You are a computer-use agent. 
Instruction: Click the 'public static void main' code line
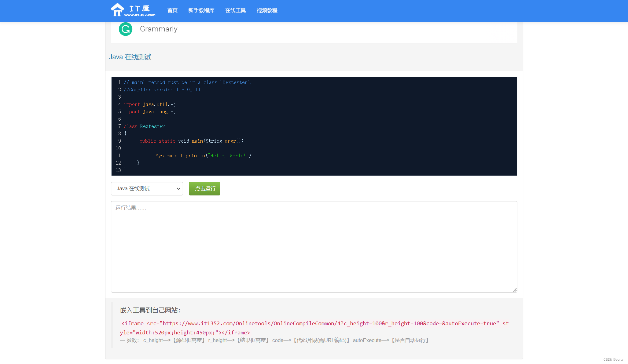[x=191, y=141]
